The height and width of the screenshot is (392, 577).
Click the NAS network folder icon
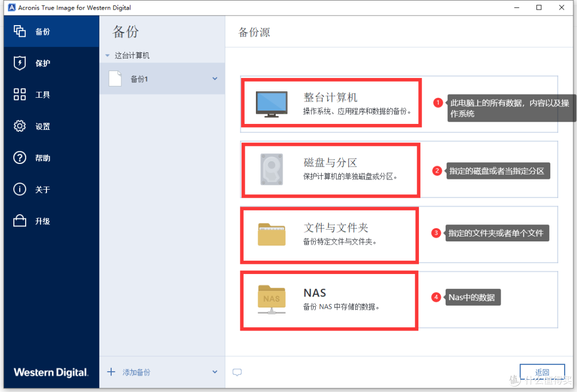click(x=271, y=299)
